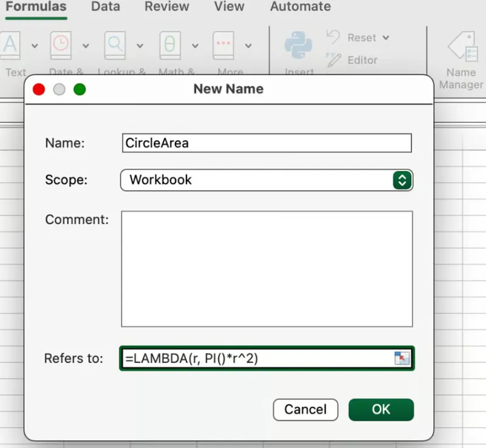Click inside the Name field showing CircleArea
The height and width of the screenshot is (448, 486).
266,143
